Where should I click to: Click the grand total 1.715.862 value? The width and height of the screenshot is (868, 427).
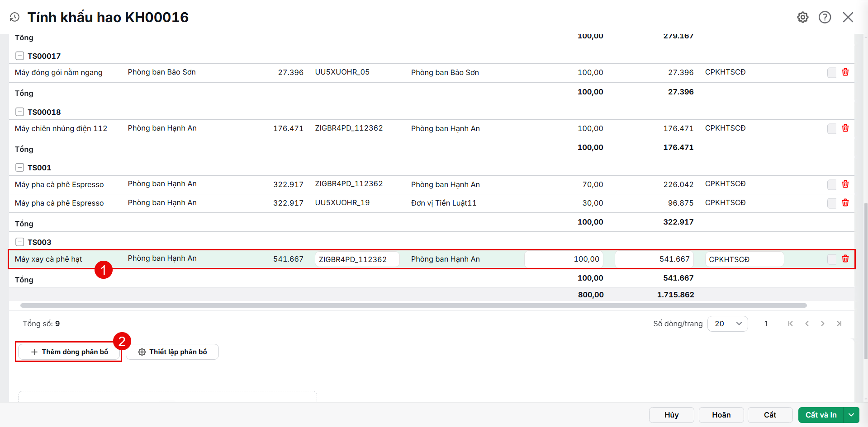pos(675,295)
